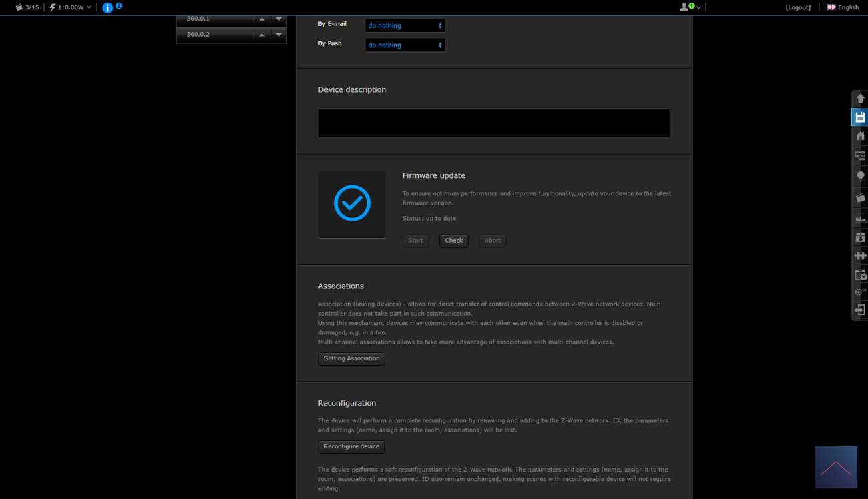The width and height of the screenshot is (868, 499).
Task: Click the save floppy-disk icon in sidebar
Action: pos(860,117)
